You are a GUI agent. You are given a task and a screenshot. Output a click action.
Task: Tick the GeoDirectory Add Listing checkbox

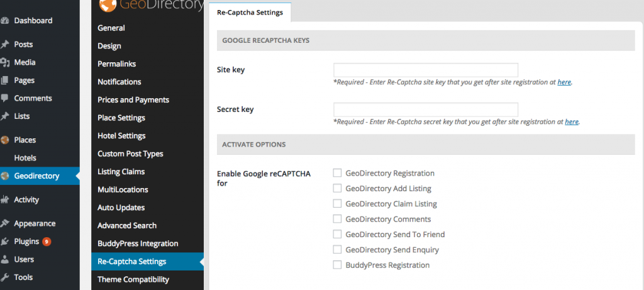point(337,188)
